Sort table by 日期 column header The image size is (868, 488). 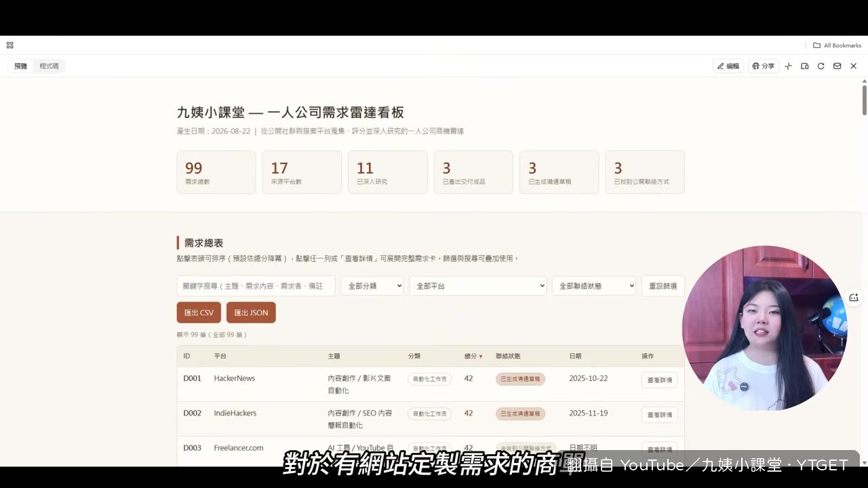(x=575, y=356)
